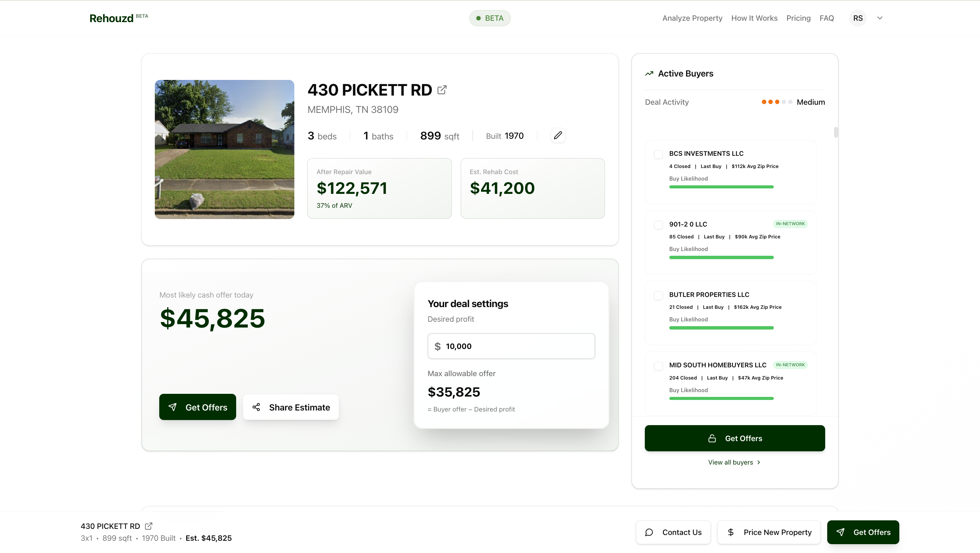Viewport: 980px width, 553px height.
Task: Click the RS user avatar
Action: (857, 18)
